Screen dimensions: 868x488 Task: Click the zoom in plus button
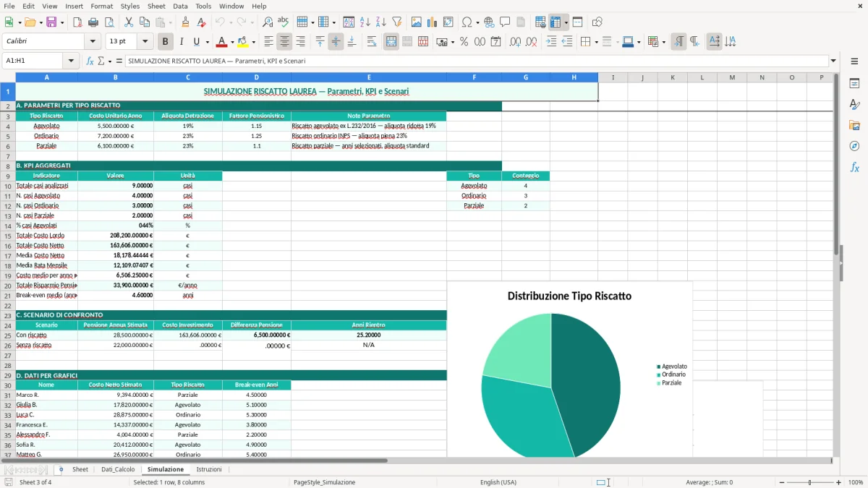pyautogui.click(x=839, y=482)
